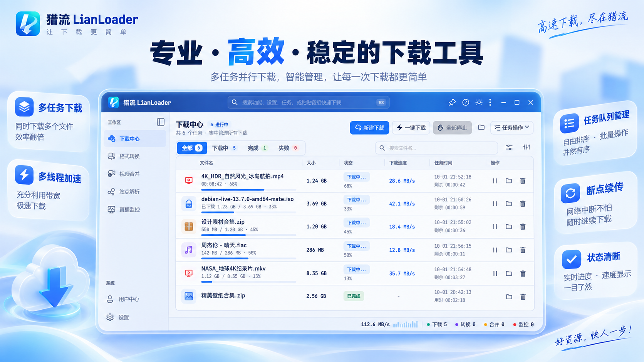Screen dimensions: 644x362
Task: Click the 新建下载 button
Action: pyautogui.click(x=369, y=128)
